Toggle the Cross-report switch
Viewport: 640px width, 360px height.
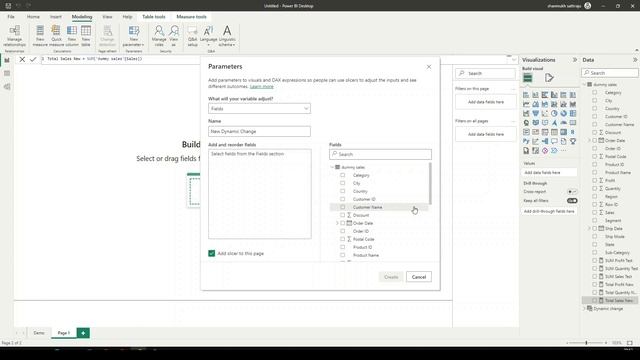tap(572, 191)
